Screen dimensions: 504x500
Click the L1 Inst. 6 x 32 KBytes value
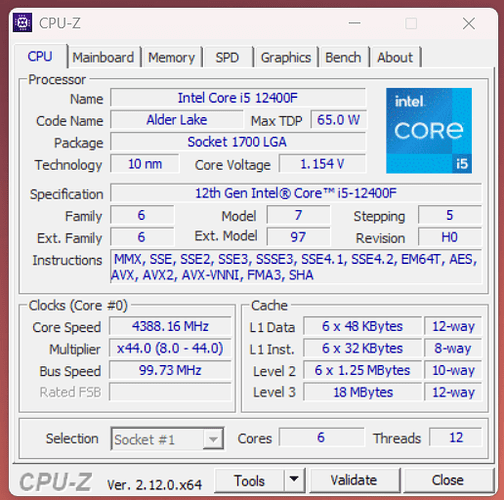pyautogui.click(x=362, y=348)
